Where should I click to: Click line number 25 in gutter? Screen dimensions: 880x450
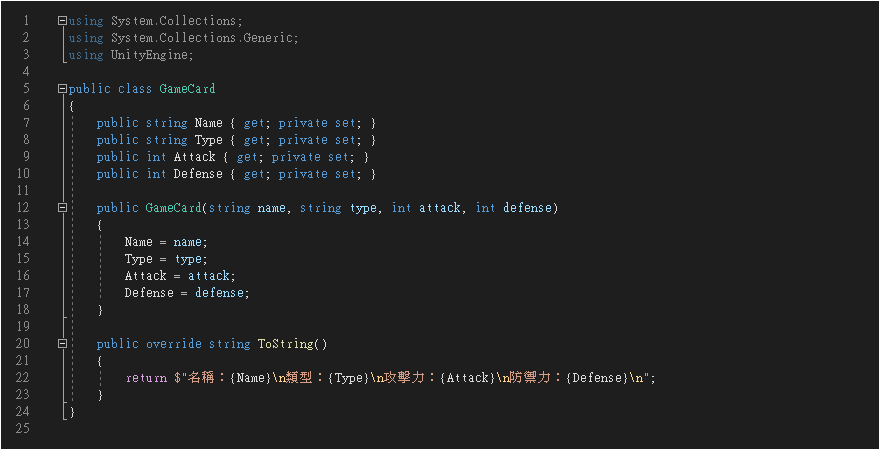(24, 429)
